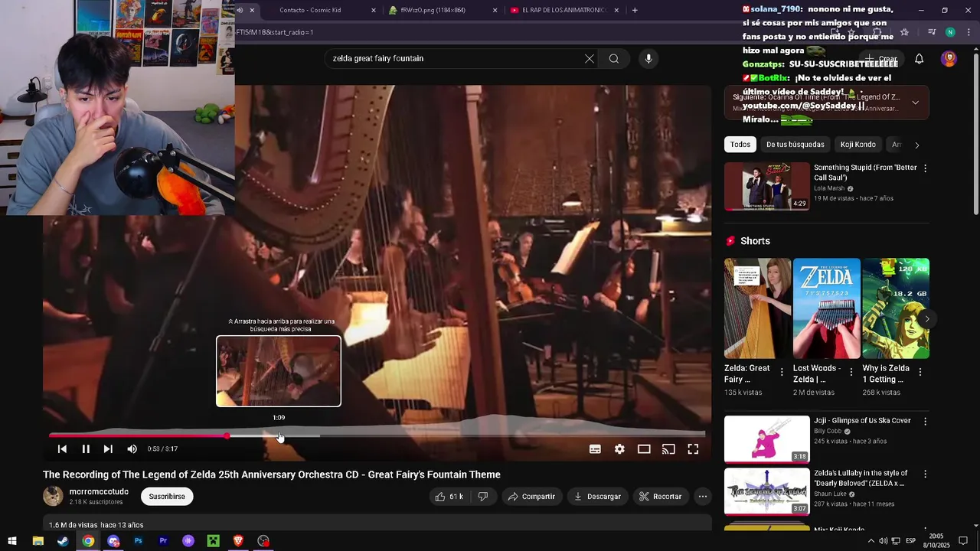Open Brave browser from taskbar
Screen dimensions: 980x551
(x=238, y=541)
